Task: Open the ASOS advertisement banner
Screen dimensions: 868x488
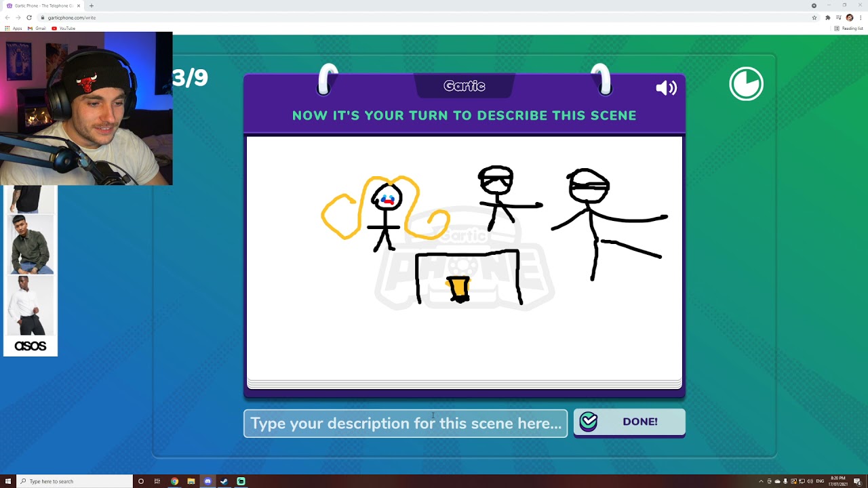Action: coord(31,270)
